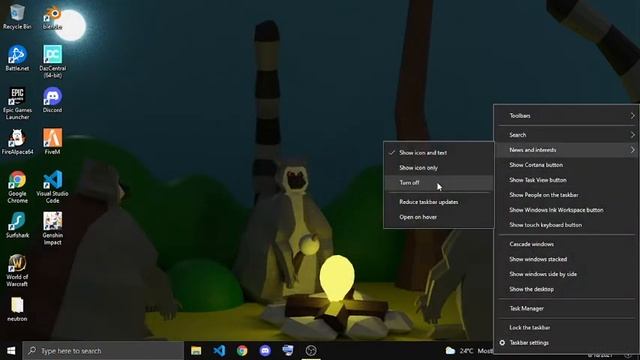640x360 pixels.
Task: Expand the Search submenu
Action: [567, 135]
